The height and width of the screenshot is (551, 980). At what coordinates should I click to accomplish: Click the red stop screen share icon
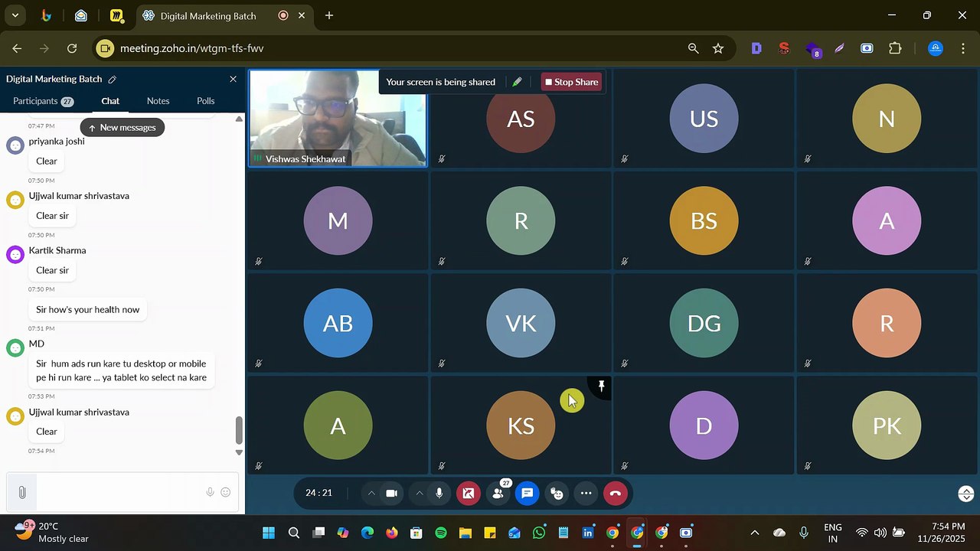pos(468,494)
